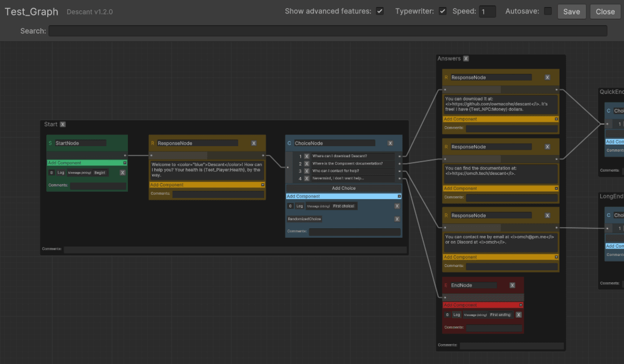Edit the ChoiceNode name field

334,143
